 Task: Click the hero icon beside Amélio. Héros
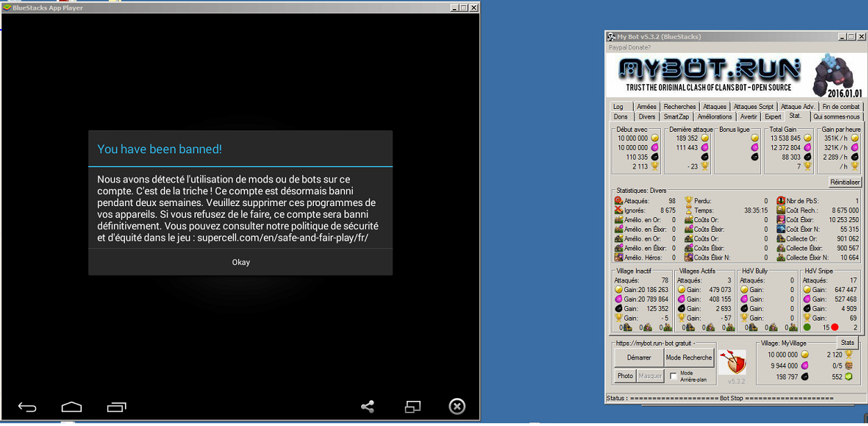tap(619, 257)
